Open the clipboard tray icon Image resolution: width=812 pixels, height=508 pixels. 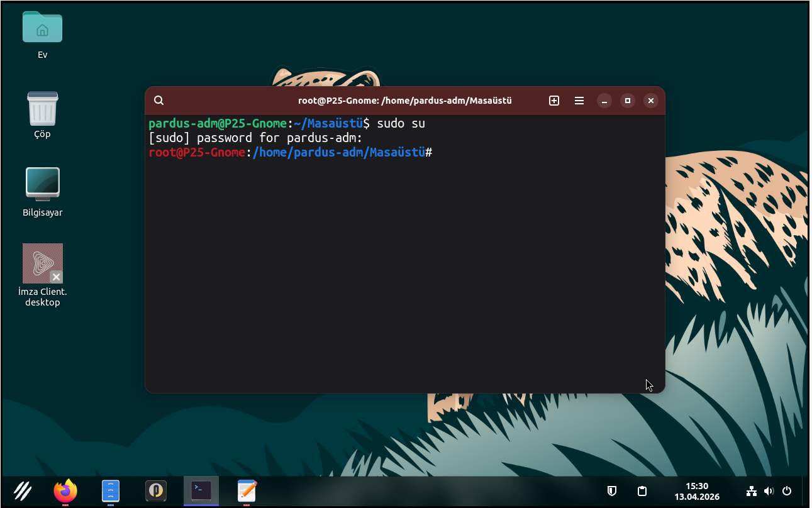(x=642, y=491)
